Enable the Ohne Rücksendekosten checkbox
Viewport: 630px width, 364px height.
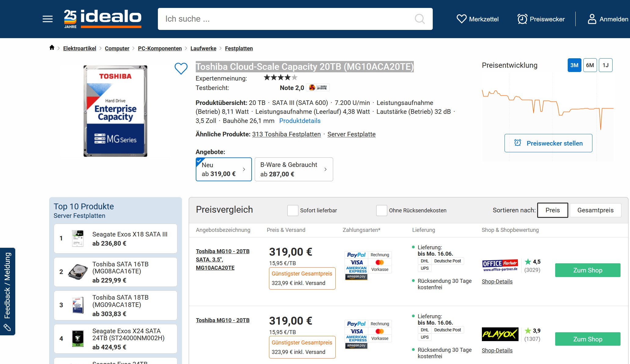[x=381, y=211]
